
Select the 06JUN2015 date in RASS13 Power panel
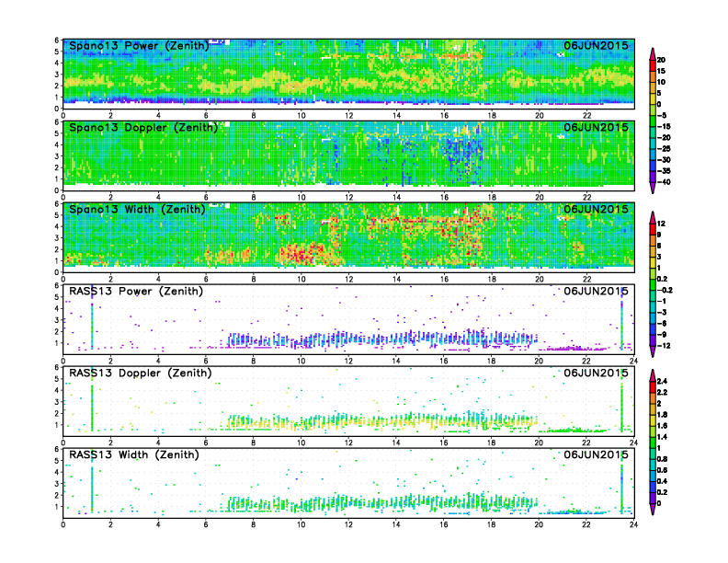597,291
